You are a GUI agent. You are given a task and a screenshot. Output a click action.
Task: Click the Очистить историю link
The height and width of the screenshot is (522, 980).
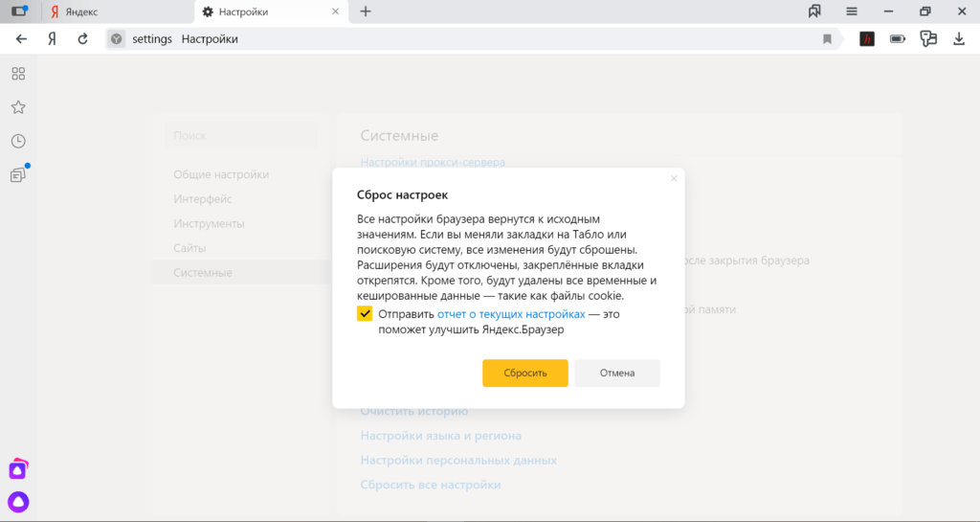(413, 411)
